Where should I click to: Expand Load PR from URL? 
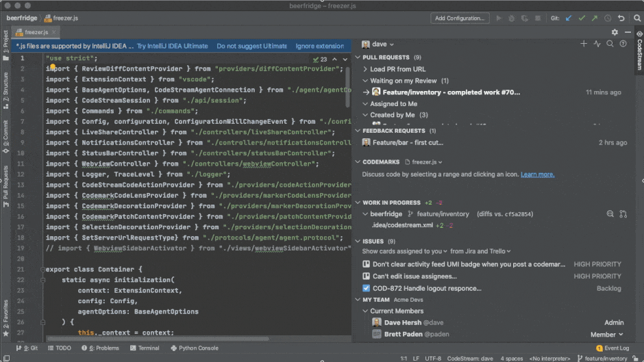[365, 69]
